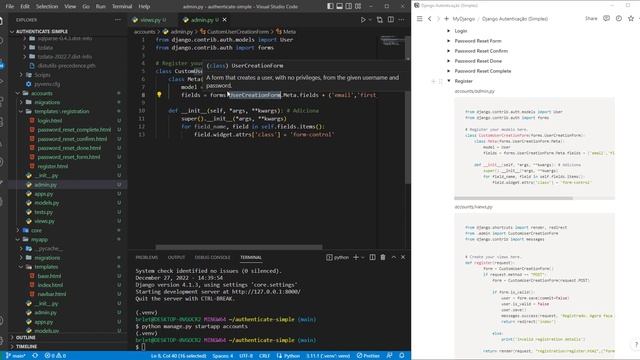Click UTF-8 encoding in status bar
Image resolution: width=640 pixels, height=360 pixels.
point(246,356)
